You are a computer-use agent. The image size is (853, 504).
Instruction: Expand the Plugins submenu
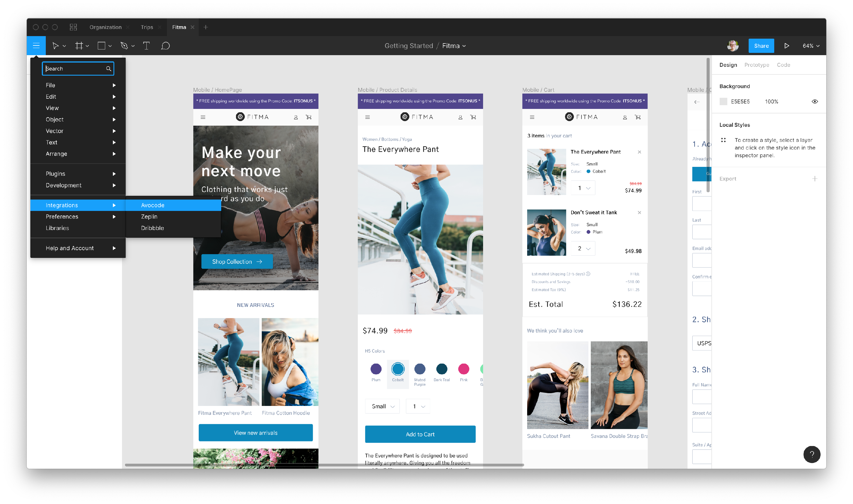click(78, 174)
